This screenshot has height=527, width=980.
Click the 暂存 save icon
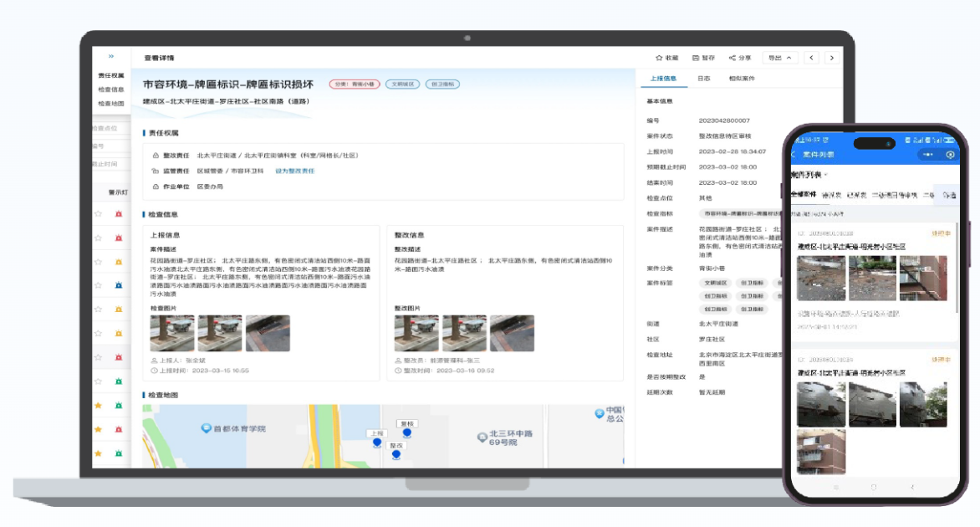click(x=696, y=58)
